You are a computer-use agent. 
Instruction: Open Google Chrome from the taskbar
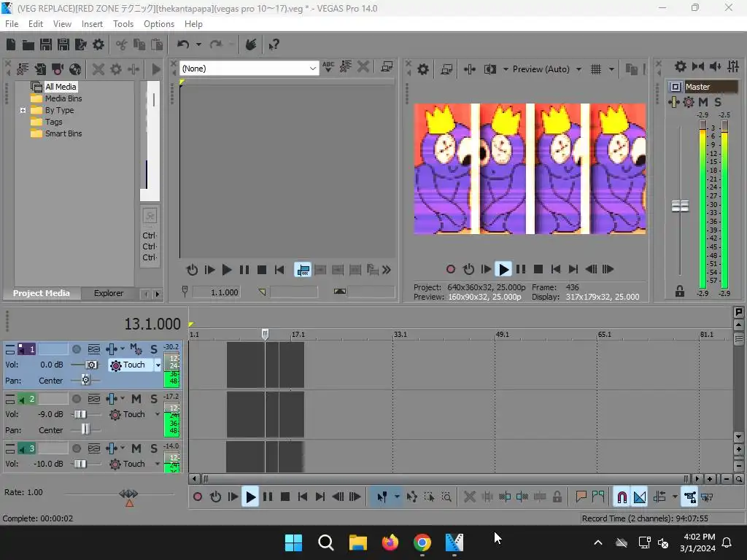pos(422,542)
